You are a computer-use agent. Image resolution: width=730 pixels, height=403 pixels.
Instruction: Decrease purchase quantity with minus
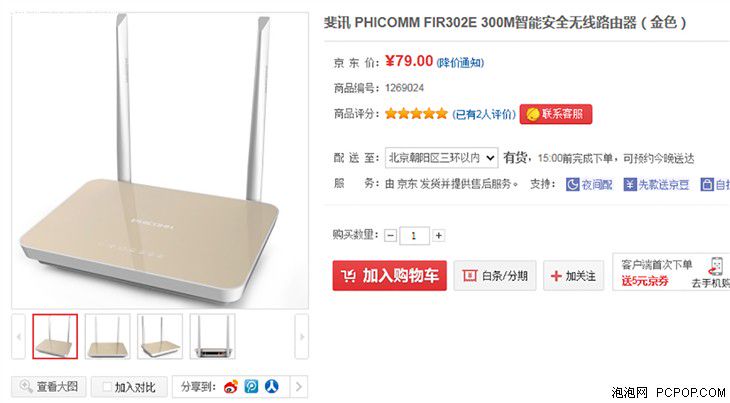391,235
